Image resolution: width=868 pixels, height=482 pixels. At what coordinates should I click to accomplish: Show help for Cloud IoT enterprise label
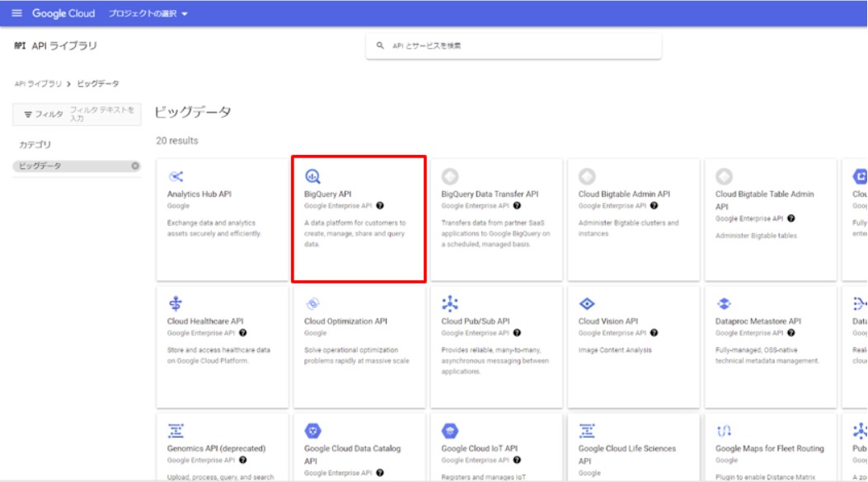[x=517, y=461]
